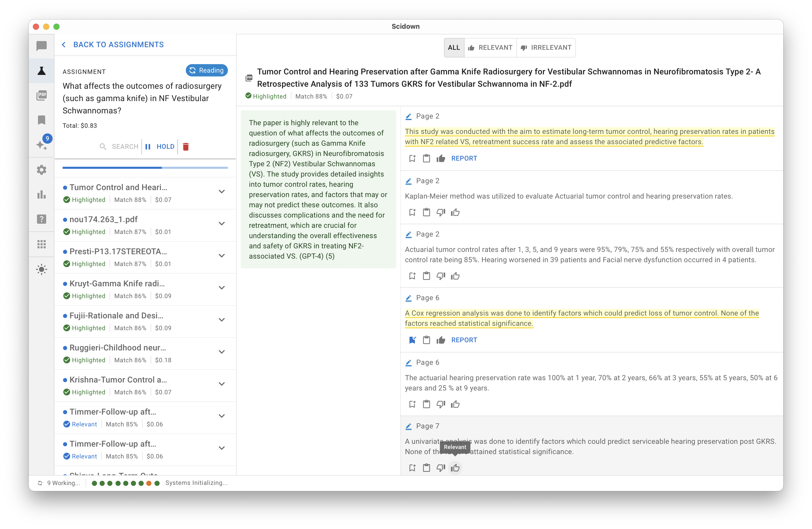Screen dimensions: 812x529
Task: Copy the Cox regression excerpt to clipboard
Action: [x=427, y=340]
